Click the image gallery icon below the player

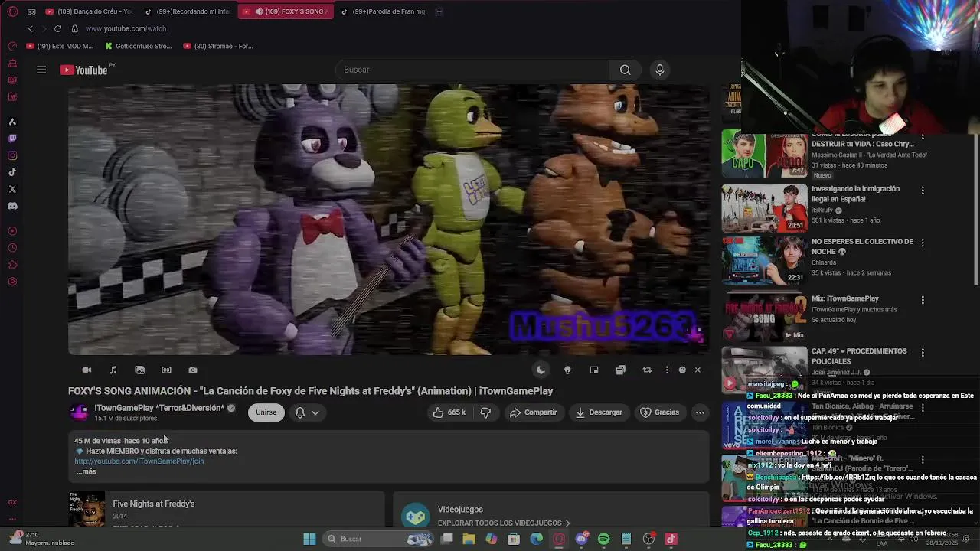click(139, 370)
